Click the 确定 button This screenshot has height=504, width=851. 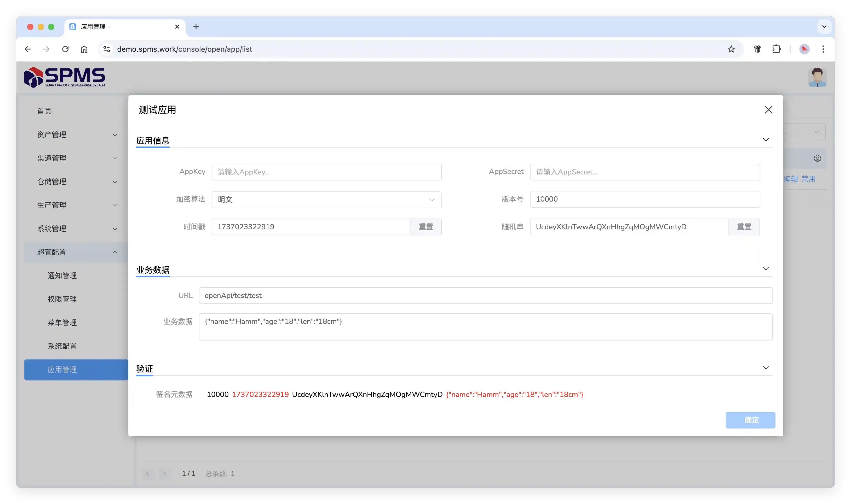point(750,420)
